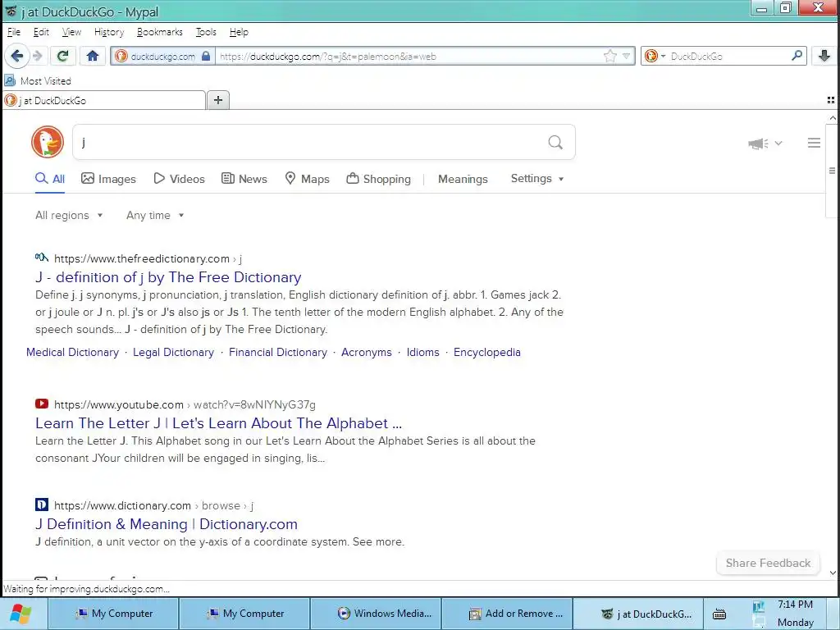The image size is (840, 630).
Task: Open the File menu
Action: pos(13,32)
